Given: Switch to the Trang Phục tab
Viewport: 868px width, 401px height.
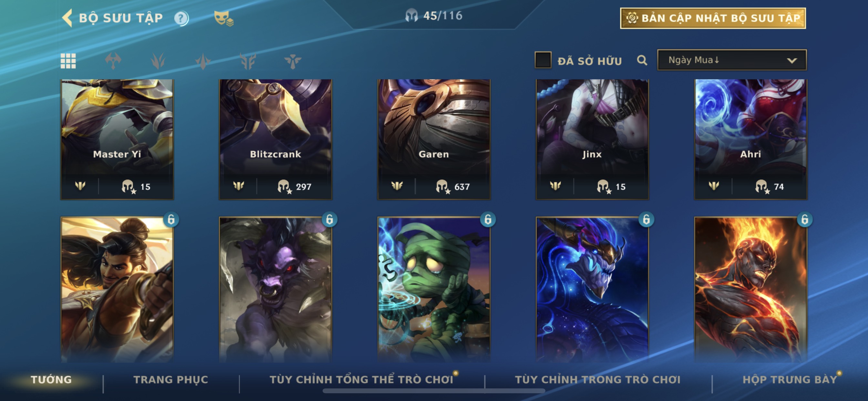Looking at the screenshot, I should point(170,380).
